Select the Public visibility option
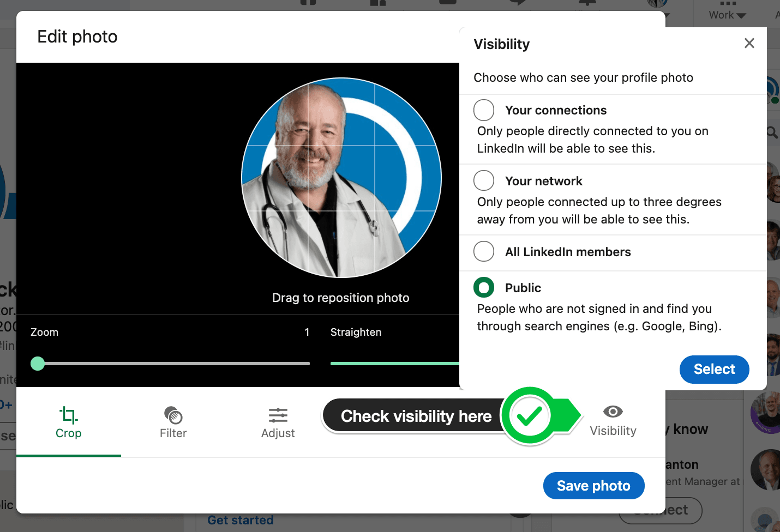 (484, 288)
